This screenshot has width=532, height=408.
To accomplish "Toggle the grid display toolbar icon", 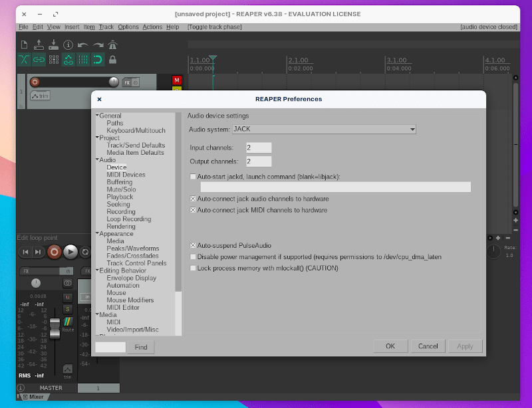I will 82,59.
